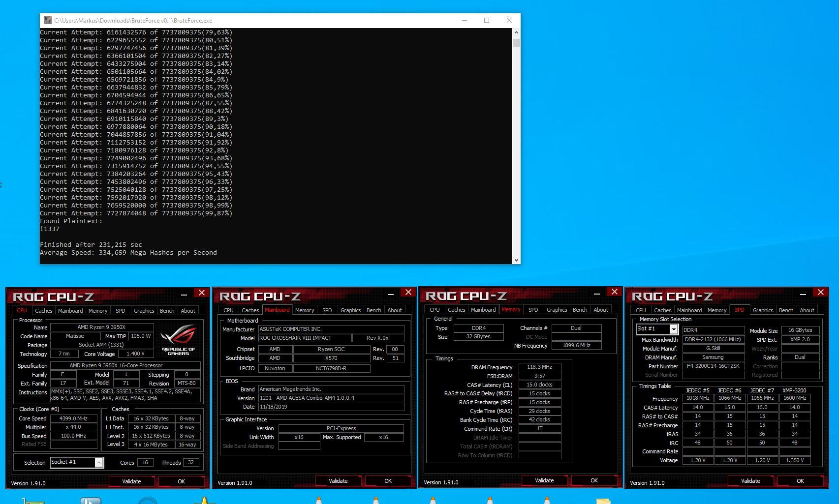Image resolution: width=839 pixels, height=504 pixels.
Task: Close the Mainboard CPU-Z window
Action: pyautogui.click(x=408, y=292)
